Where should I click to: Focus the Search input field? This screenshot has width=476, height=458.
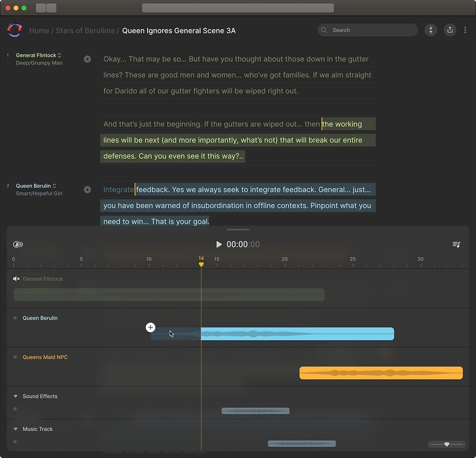368,30
